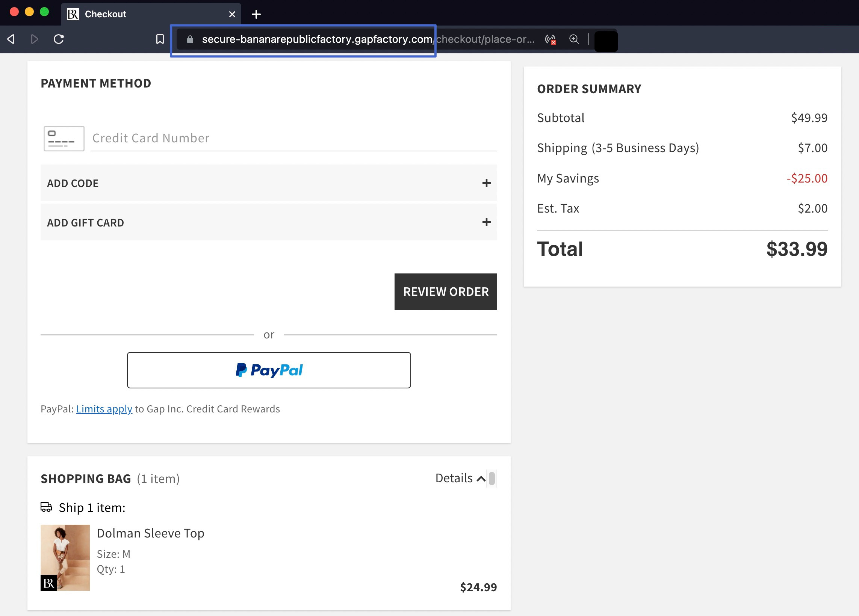This screenshot has height=616, width=859.
Task: Click the browser back navigation arrow
Action: click(x=11, y=39)
